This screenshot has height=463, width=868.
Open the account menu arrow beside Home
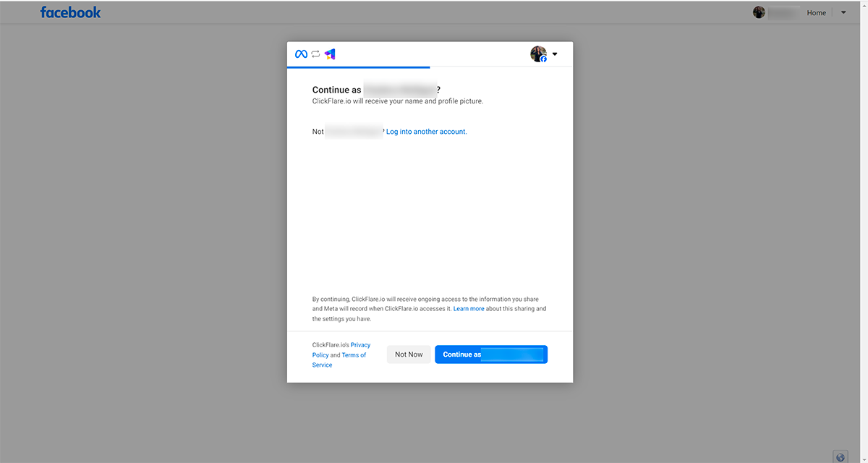click(x=843, y=12)
